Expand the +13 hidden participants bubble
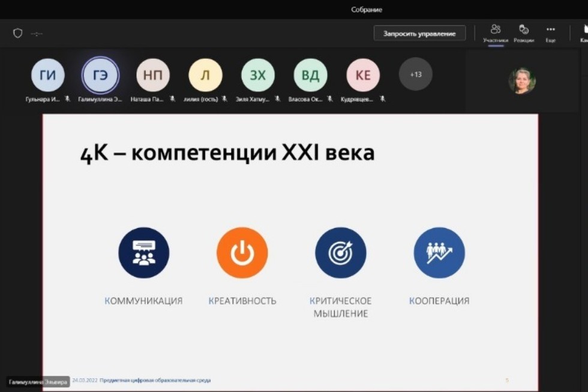The height and width of the screenshot is (392, 588). click(x=415, y=74)
